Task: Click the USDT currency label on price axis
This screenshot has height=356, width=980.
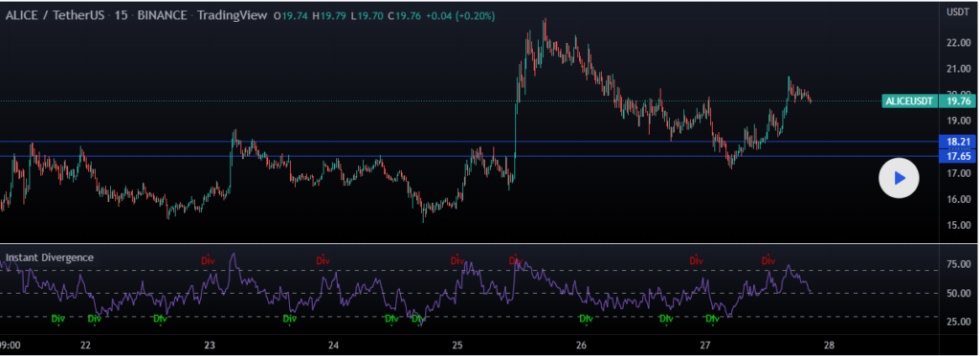Action: [957, 11]
